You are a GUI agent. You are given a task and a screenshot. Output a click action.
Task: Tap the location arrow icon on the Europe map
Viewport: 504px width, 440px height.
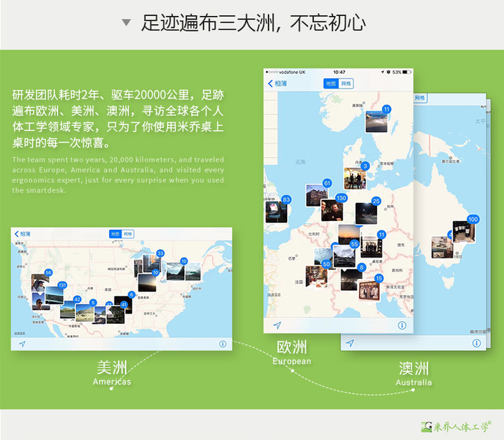277,325
